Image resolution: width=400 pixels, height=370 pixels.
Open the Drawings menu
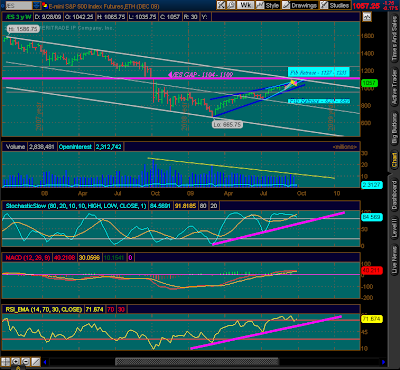tap(300, 5)
